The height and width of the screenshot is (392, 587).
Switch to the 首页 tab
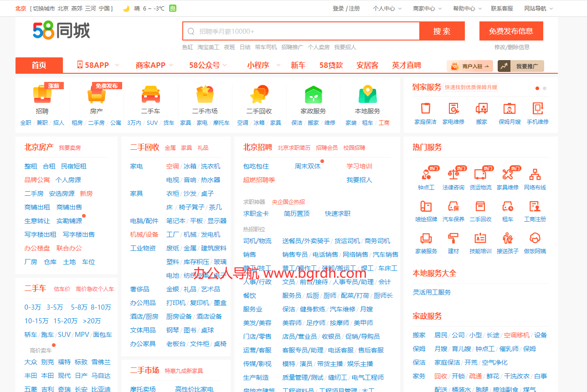[x=39, y=65]
